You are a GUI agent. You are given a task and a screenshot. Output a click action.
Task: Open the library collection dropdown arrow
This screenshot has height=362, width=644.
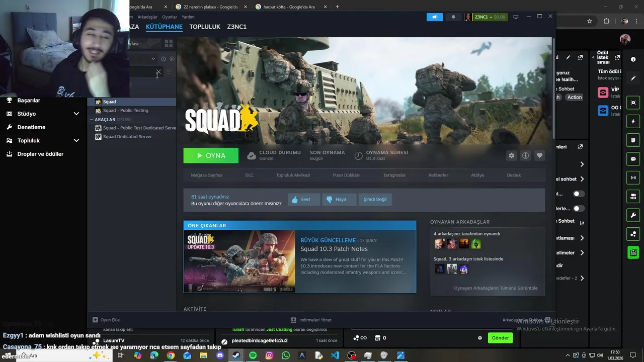coord(153,59)
